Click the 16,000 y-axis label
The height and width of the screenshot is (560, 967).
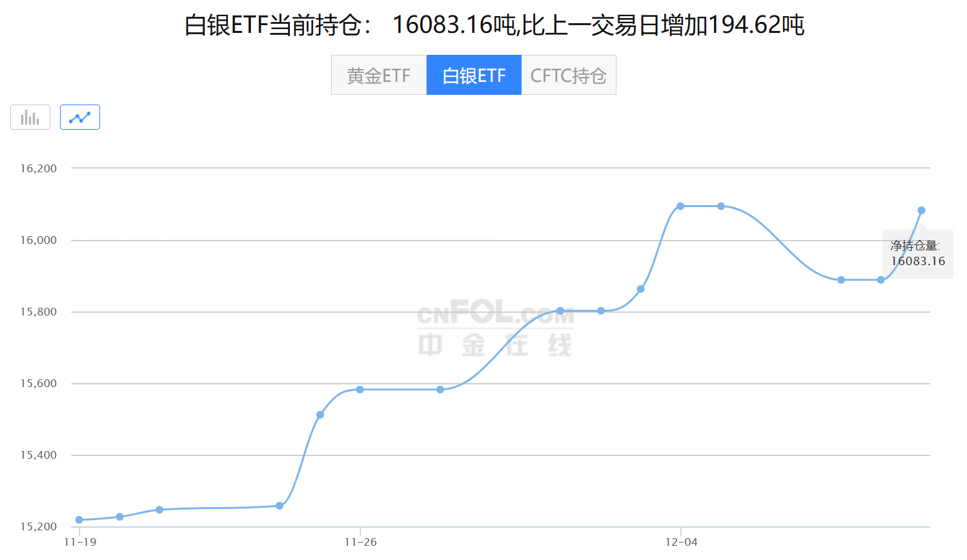click(x=39, y=240)
